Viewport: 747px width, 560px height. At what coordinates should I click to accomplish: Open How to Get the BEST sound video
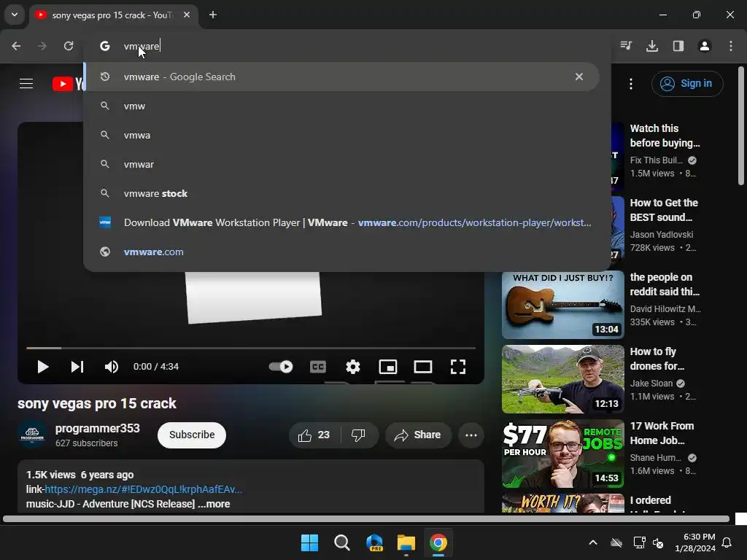pyautogui.click(x=664, y=210)
